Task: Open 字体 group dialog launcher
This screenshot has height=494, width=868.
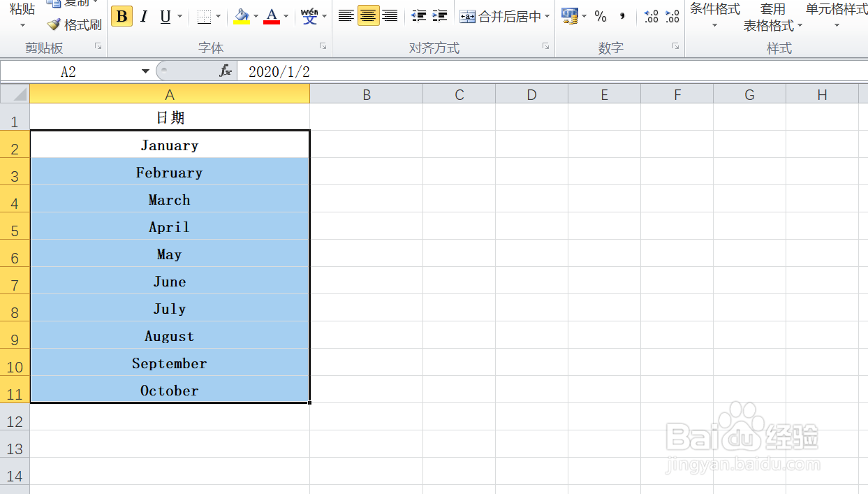Action: [x=323, y=46]
